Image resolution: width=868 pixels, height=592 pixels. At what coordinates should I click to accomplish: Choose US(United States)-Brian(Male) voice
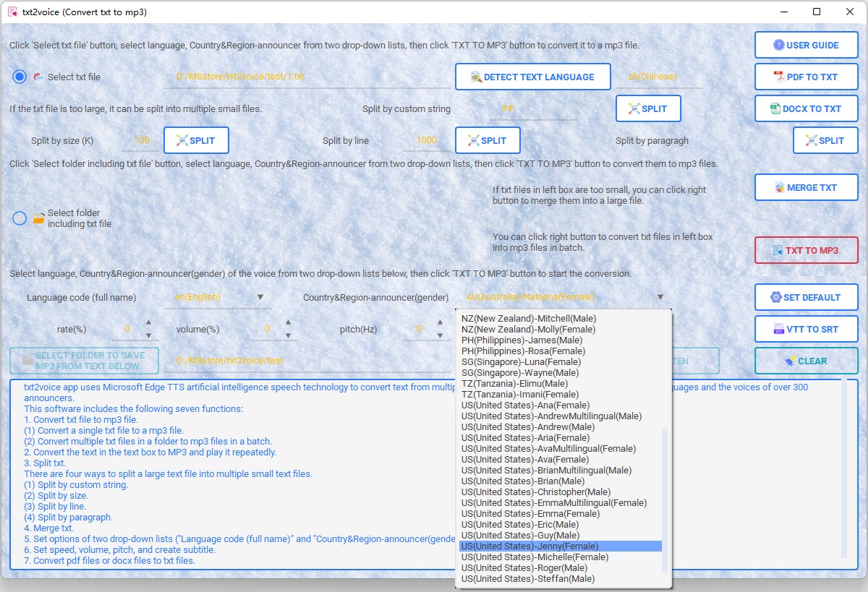point(561,481)
